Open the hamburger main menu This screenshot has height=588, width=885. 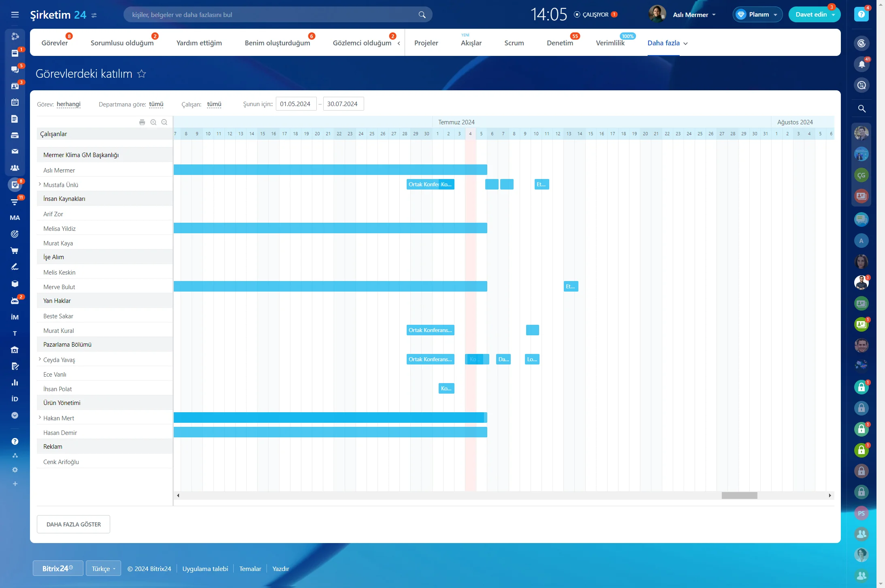pyautogui.click(x=15, y=15)
